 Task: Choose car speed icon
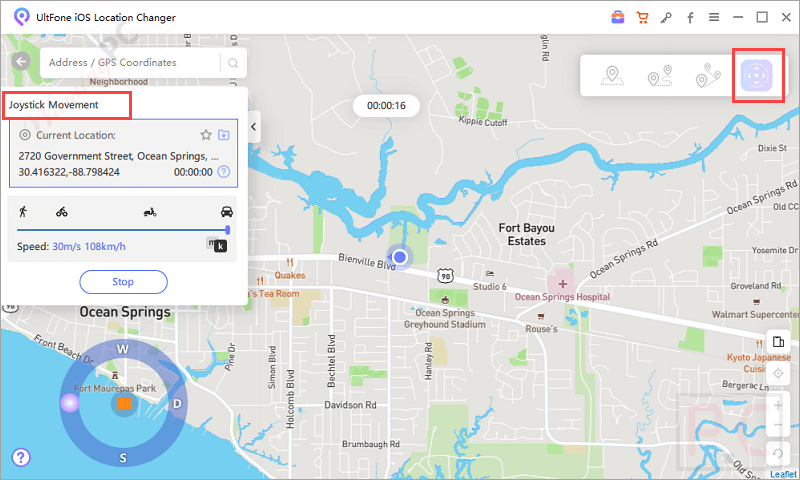tap(227, 212)
